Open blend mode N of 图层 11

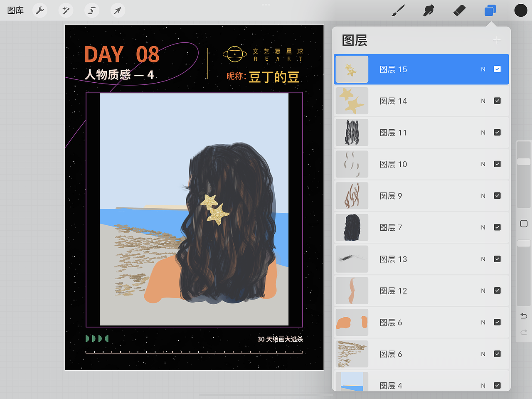tap(483, 133)
